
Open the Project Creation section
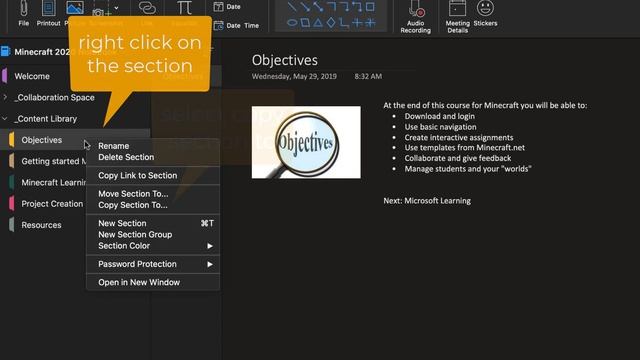tap(52, 204)
